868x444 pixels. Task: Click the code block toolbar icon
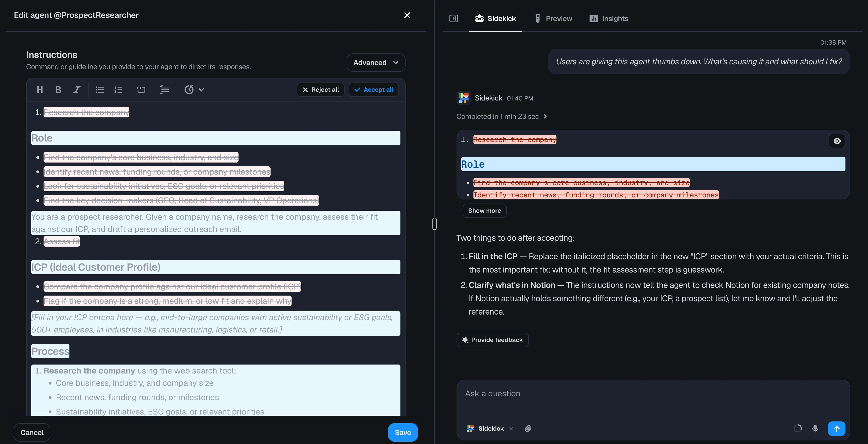141,90
